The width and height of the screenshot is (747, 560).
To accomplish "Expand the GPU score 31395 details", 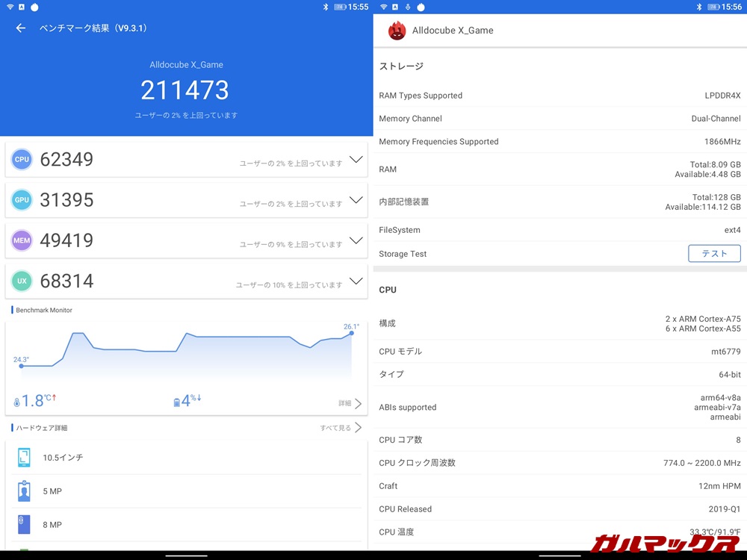I will pos(356,200).
